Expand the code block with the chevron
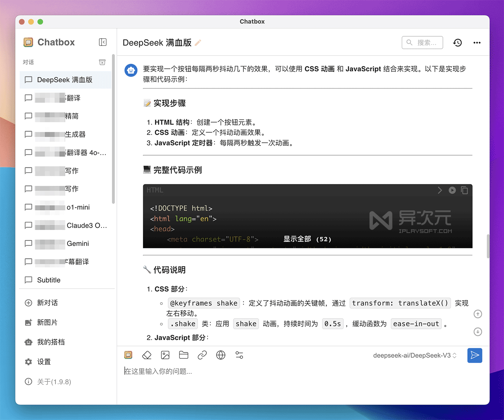 (x=440, y=190)
